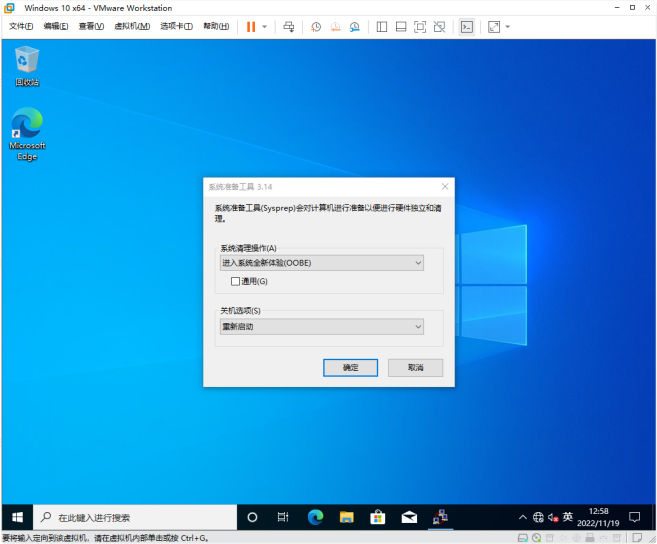Open File Explorer from taskbar
This screenshot has width=657, height=544.
(347, 517)
